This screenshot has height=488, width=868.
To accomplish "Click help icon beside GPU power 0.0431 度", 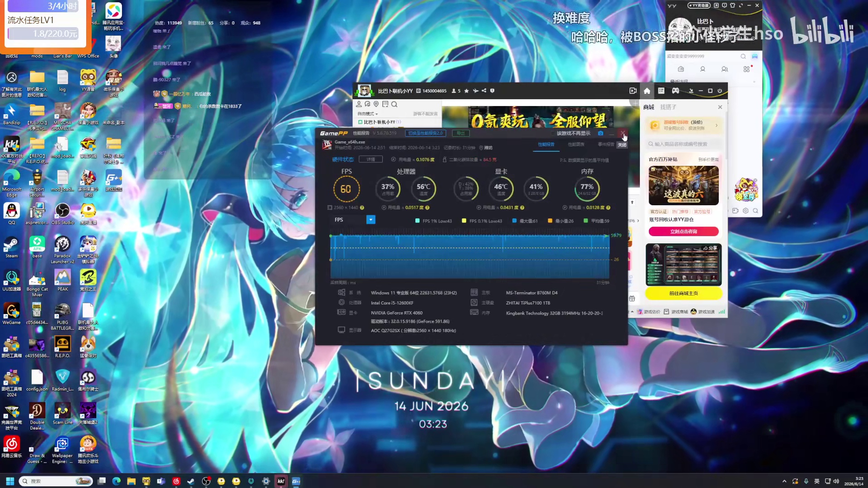I will (x=522, y=208).
